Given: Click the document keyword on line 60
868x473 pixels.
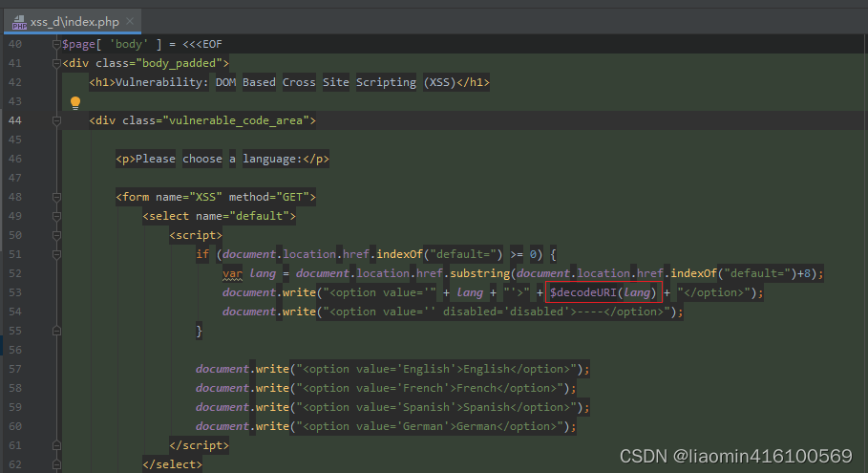Looking at the screenshot, I should 222,426.
